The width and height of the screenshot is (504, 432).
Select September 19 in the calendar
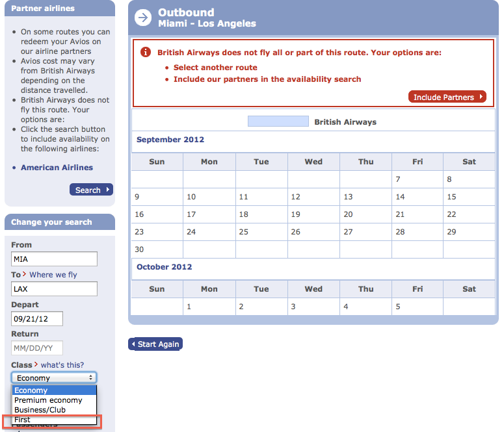(313, 214)
